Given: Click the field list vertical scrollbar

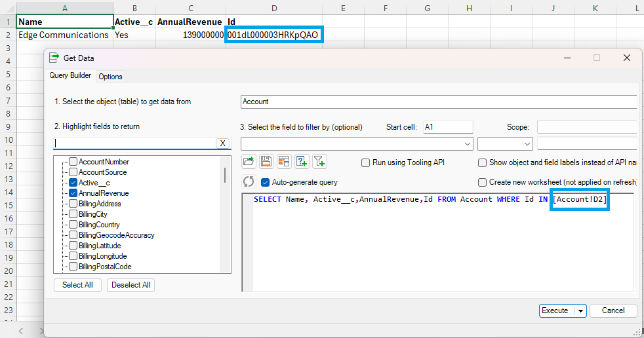Looking at the screenshot, I should pyautogui.click(x=226, y=176).
